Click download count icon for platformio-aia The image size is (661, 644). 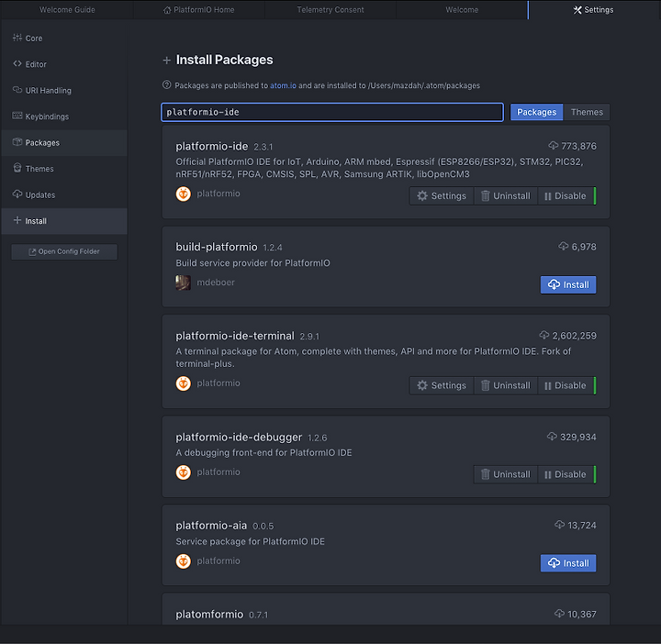tap(559, 525)
